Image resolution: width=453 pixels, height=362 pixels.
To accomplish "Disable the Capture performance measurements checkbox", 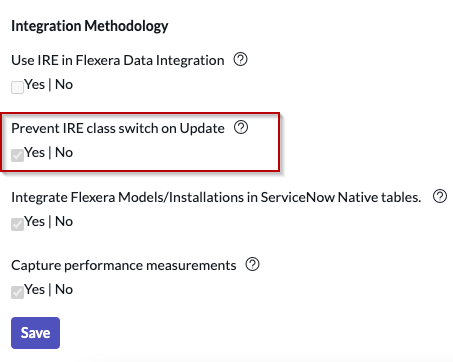I will (17, 292).
